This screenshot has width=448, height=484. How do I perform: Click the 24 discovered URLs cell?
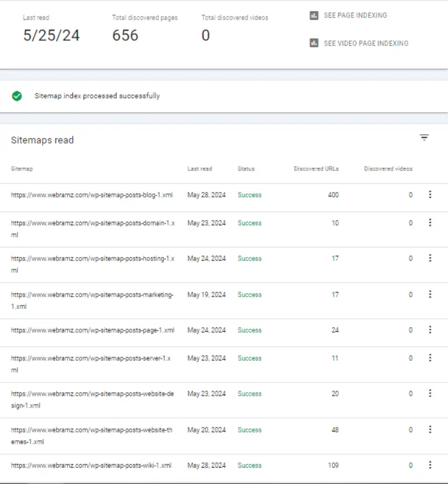(x=335, y=330)
